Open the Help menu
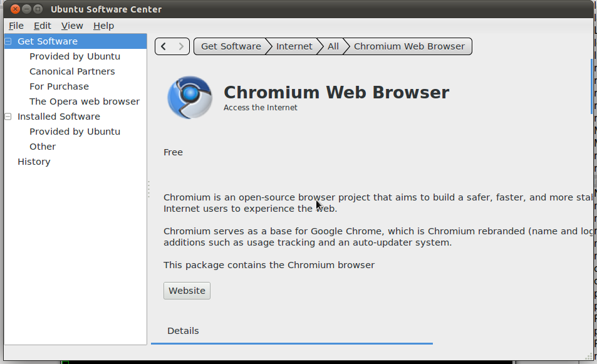The image size is (597, 364). tap(103, 26)
